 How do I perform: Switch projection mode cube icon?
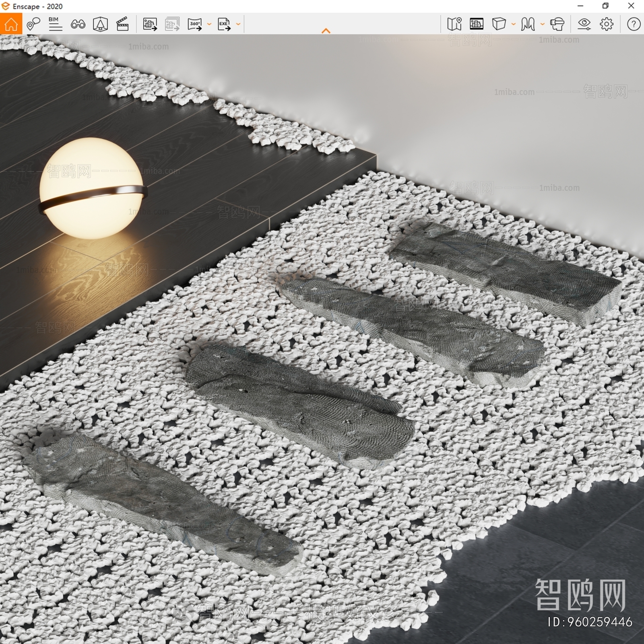tap(499, 24)
